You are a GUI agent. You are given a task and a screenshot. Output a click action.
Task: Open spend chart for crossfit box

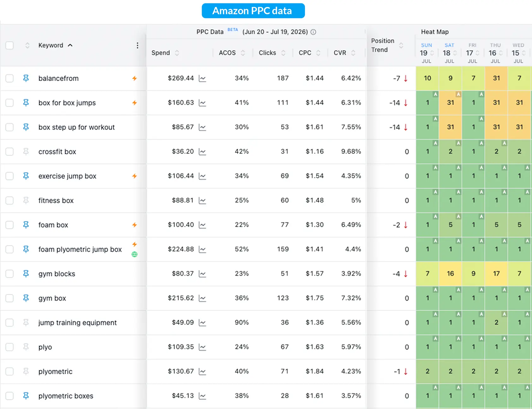(x=202, y=152)
